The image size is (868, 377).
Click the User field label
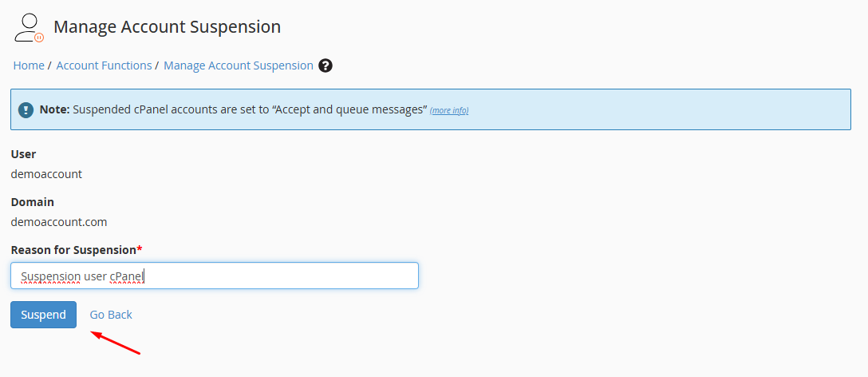pyautogui.click(x=23, y=154)
